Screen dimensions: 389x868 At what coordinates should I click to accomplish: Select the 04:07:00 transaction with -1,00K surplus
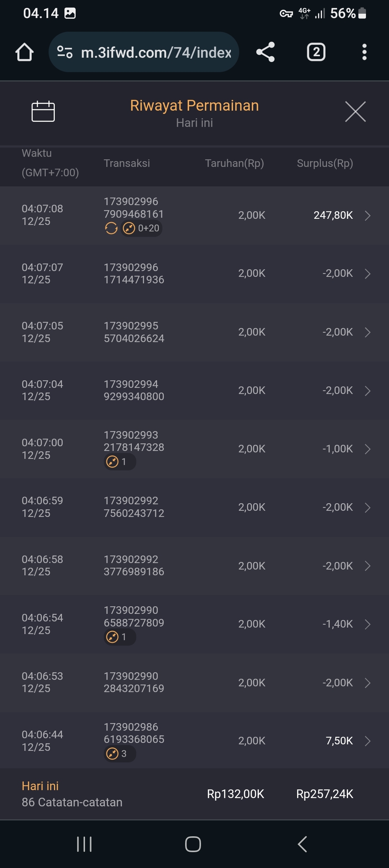click(194, 449)
